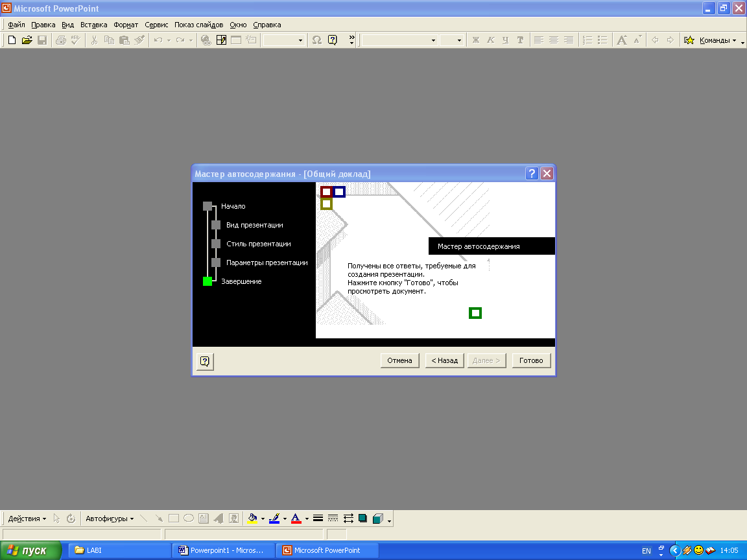The height and width of the screenshot is (560, 747).
Task: Copy using the toolbar Copy icon
Action: 109,40
